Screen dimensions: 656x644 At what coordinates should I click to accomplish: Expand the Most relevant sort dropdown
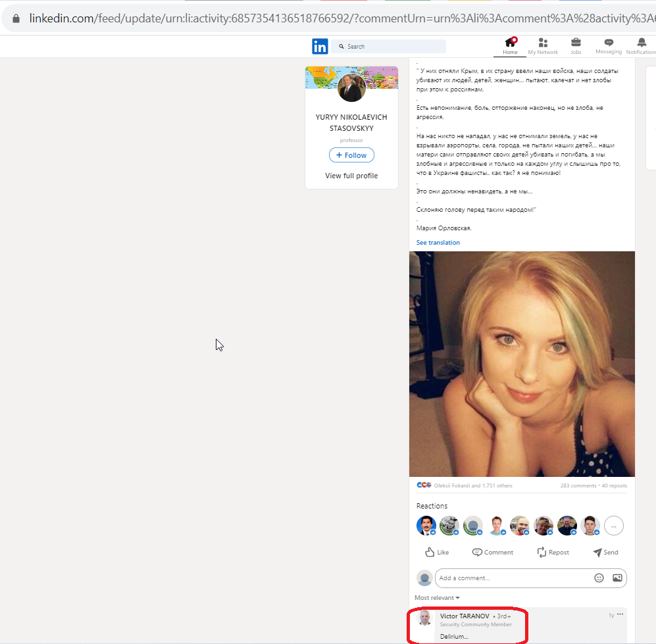[x=437, y=597]
